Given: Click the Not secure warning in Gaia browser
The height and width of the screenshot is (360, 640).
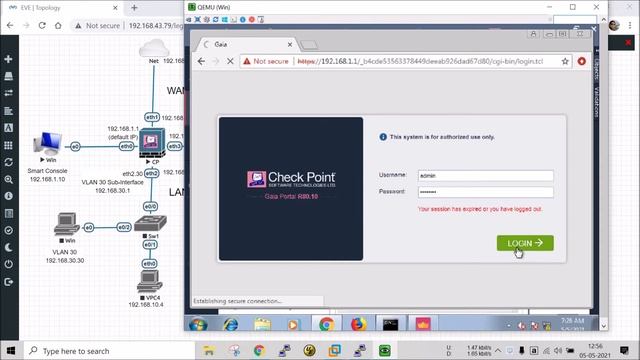Looking at the screenshot, I should (266, 61).
